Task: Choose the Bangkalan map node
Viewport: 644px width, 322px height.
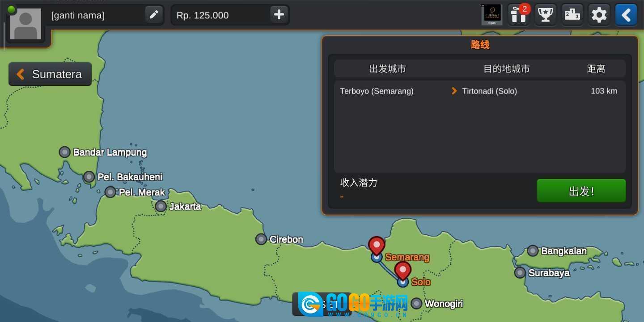Action: [x=533, y=251]
